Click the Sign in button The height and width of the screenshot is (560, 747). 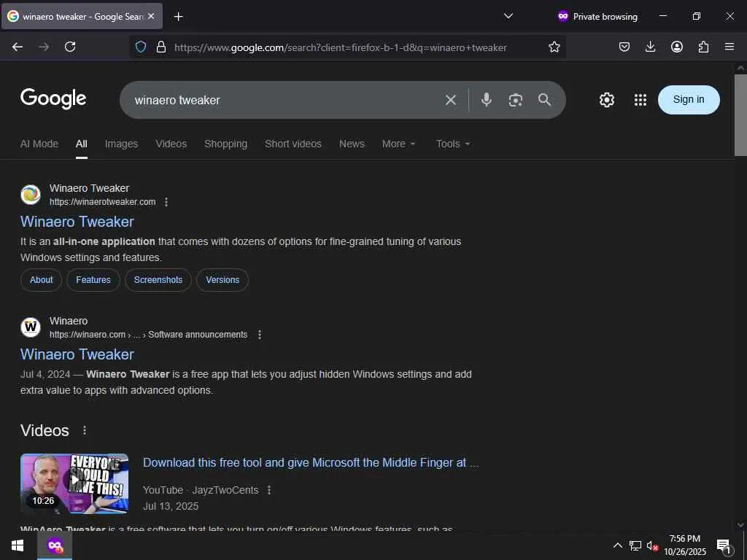click(689, 99)
